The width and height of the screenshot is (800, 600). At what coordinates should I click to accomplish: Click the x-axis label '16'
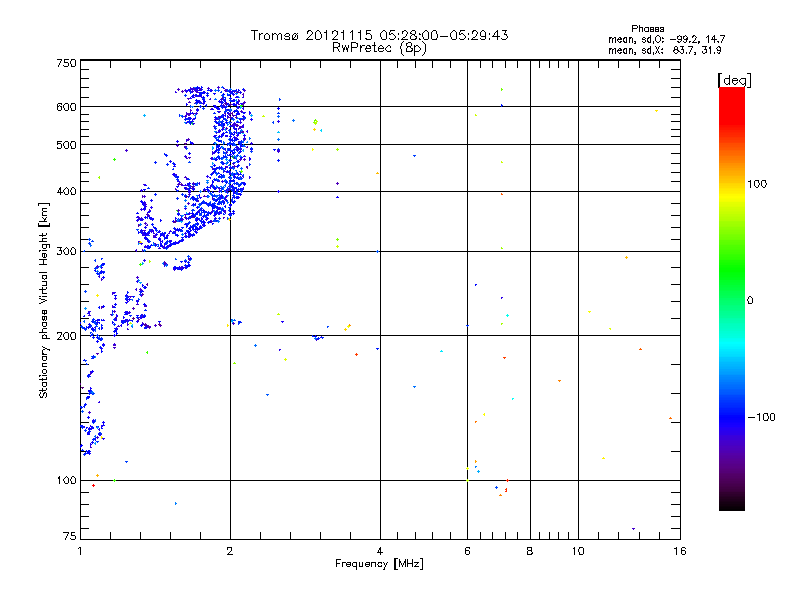coord(680,551)
